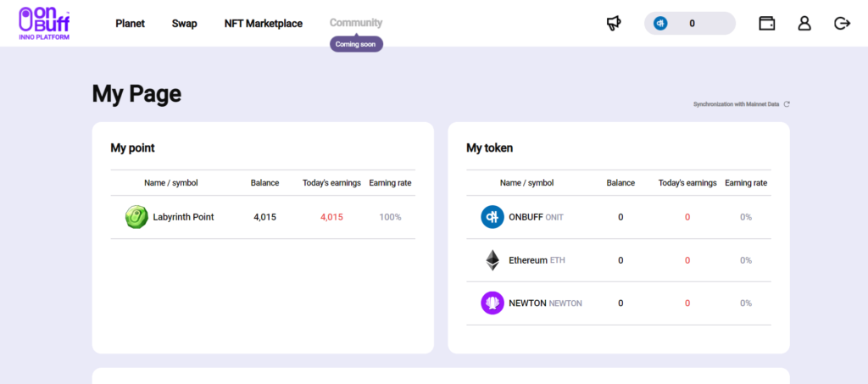
Task: Go to the Swap page
Action: coord(184,24)
